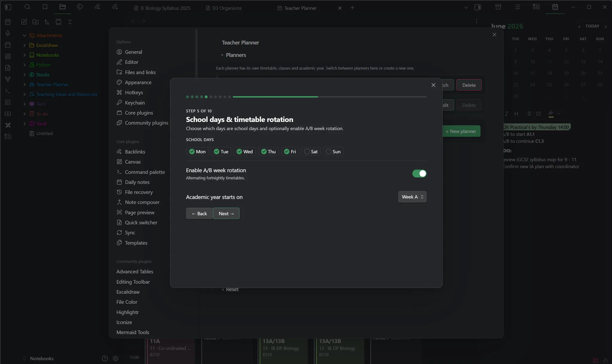Click the first wizard step dot

[x=187, y=97]
